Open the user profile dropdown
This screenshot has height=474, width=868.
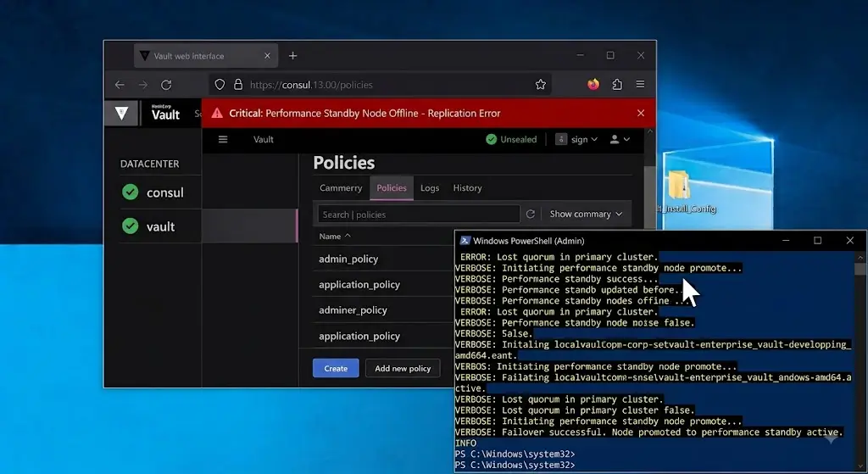click(x=620, y=139)
